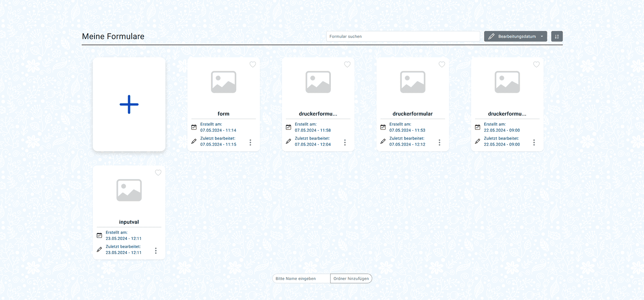Click the plus icon to create a form
This screenshot has height=300, width=644.
[129, 105]
